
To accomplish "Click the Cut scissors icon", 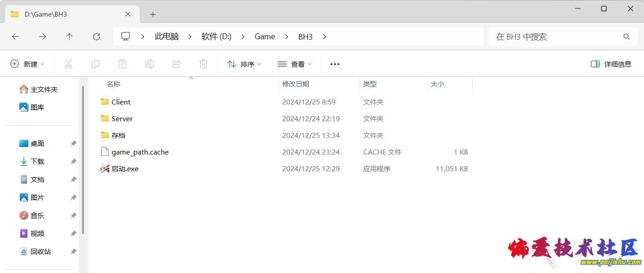I will 68,64.
